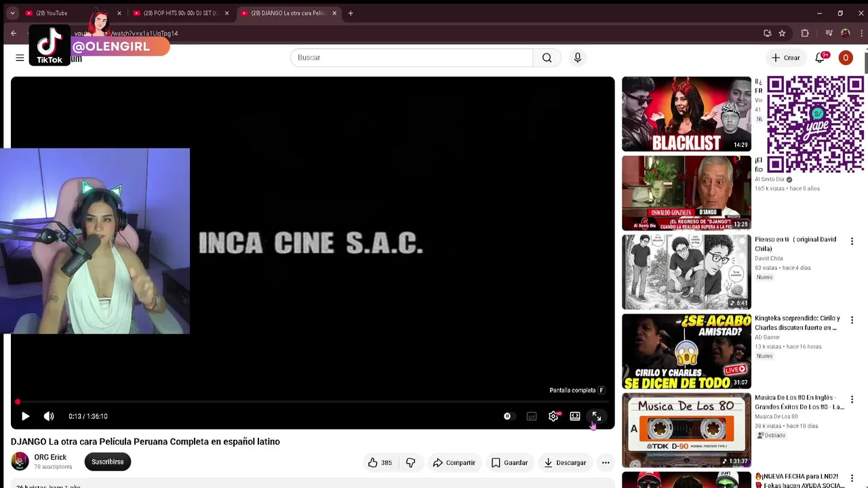Play the DJANGO video
This screenshot has width=868, height=488.
coord(25,416)
